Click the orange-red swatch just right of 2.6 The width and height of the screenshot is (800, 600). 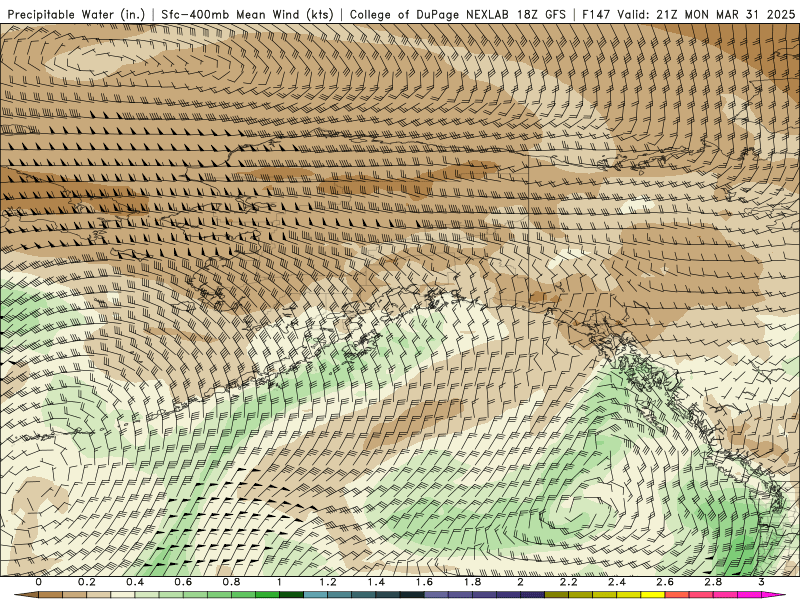click(x=677, y=594)
